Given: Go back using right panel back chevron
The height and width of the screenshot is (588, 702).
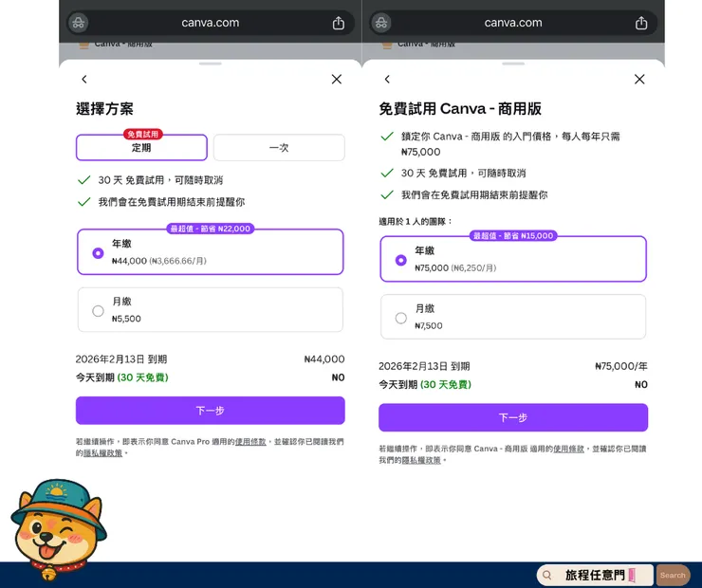Looking at the screenshot, I should click(387, 80).
